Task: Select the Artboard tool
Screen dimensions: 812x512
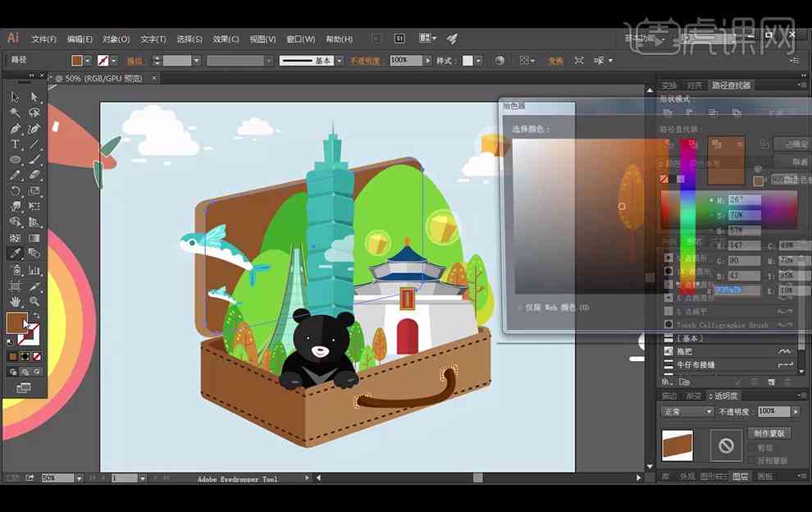Action: click(15, 286)
